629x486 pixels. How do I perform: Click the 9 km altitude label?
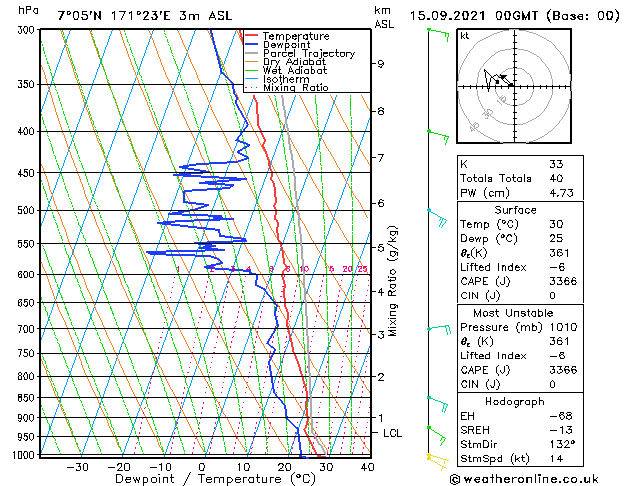[381, 64]
